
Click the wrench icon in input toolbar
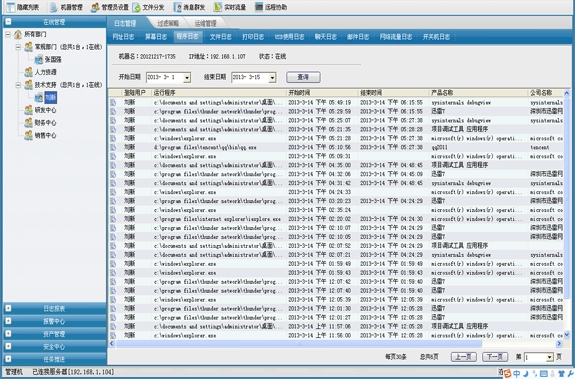tap(570, 374)
